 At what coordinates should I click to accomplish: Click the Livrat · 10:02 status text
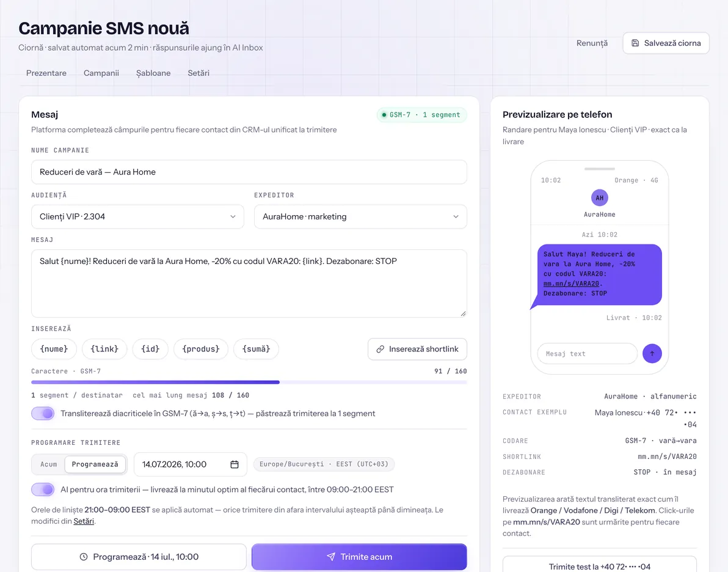pyautogui.click(x=634, y=318)
